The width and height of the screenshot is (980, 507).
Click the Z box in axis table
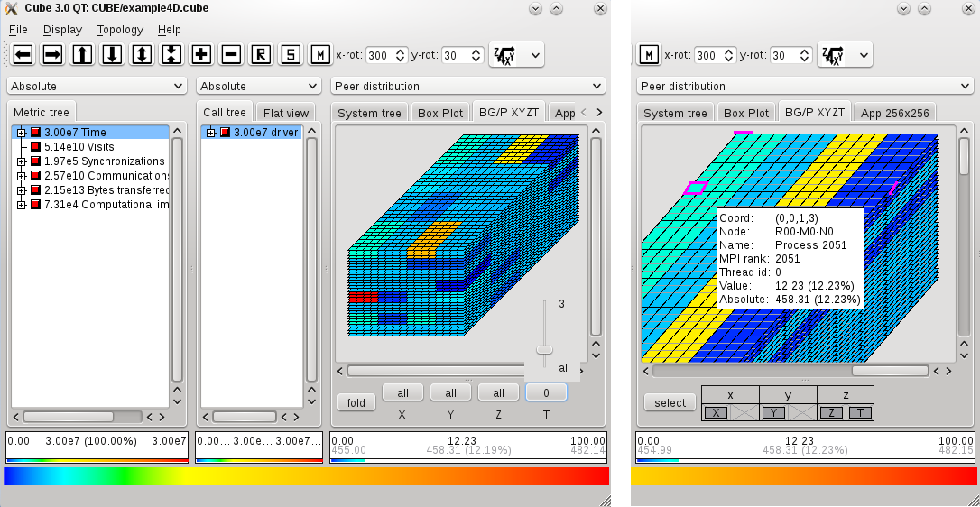click(x=831, y=412)
